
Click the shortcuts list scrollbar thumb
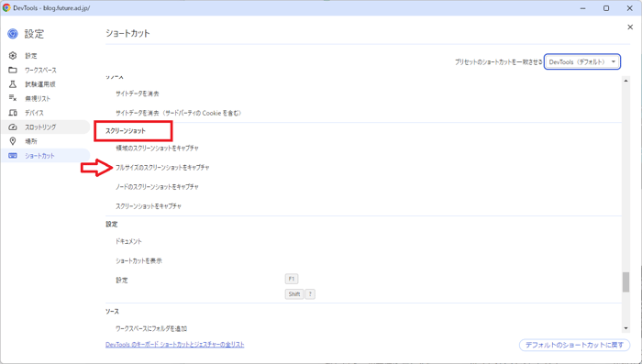(625, 282)
